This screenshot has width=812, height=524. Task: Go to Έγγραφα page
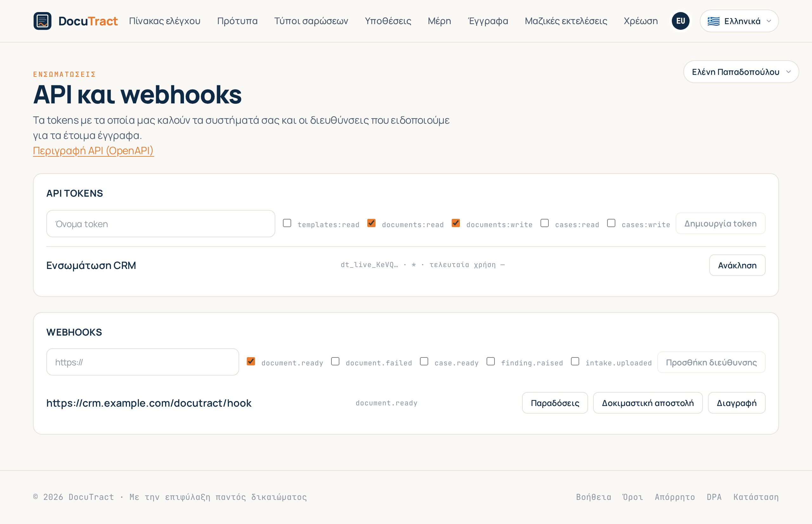pos(488,21)
